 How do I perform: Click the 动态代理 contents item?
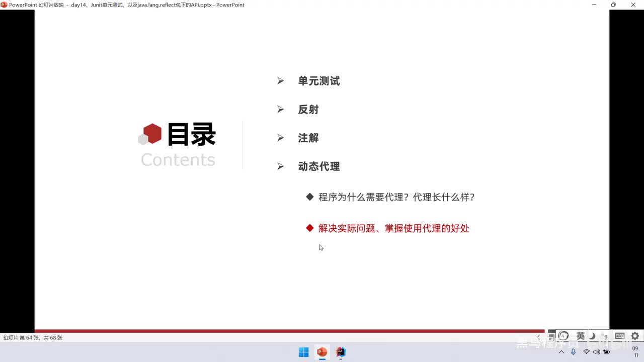click(x=319, y=166)
